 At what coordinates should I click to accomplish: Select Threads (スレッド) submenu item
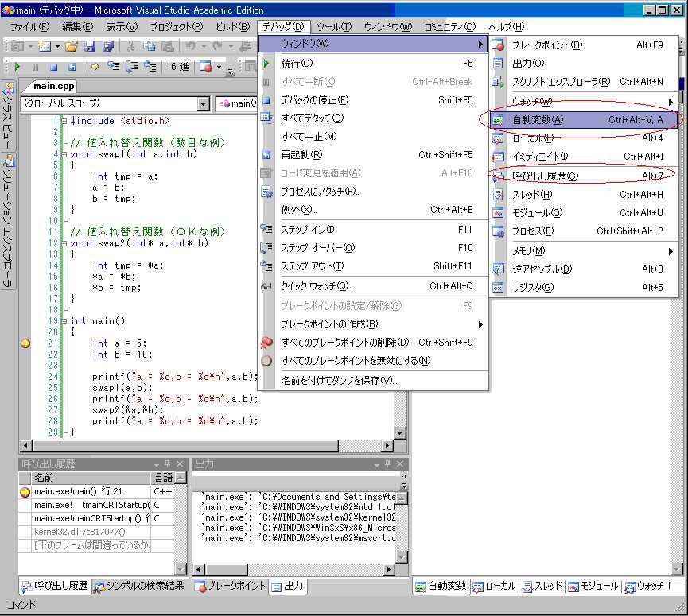coord(585,195)
